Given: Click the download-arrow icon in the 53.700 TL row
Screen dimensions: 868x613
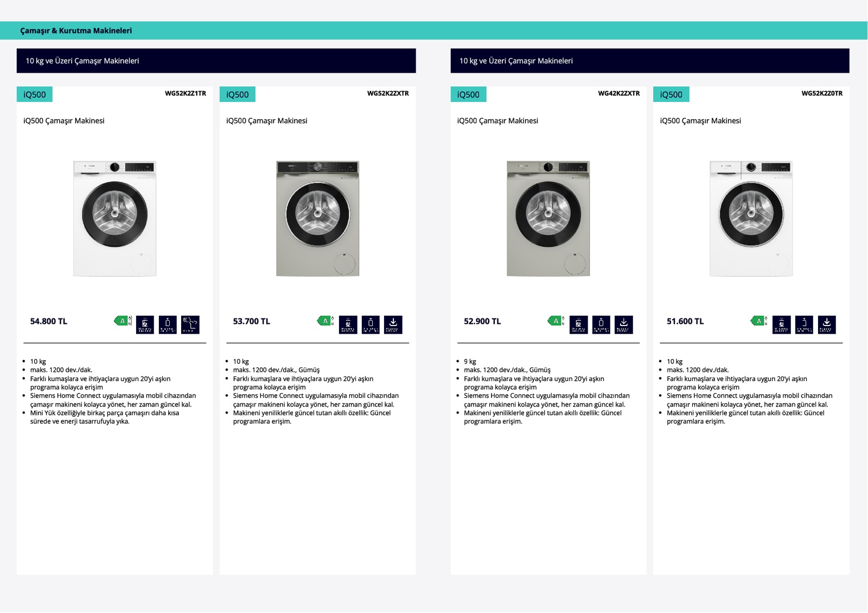Looking at the screenshot, I should coord(393,324).
